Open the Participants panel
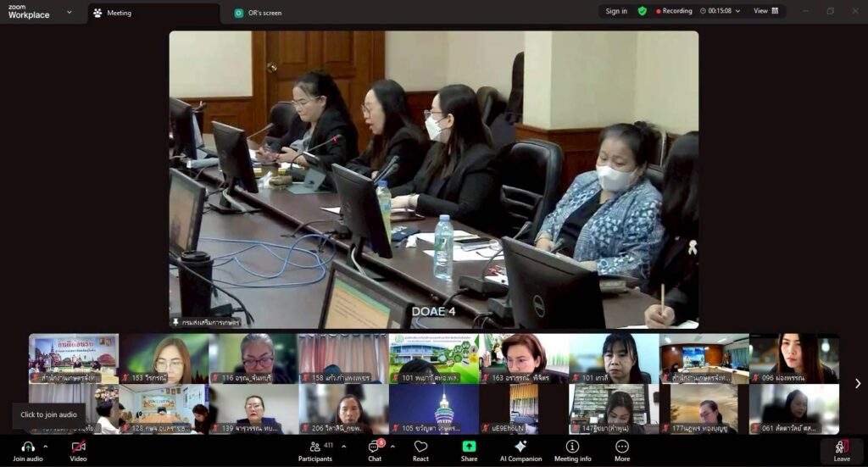This screenshot has width=868, height=467. (x=315, y=450)
